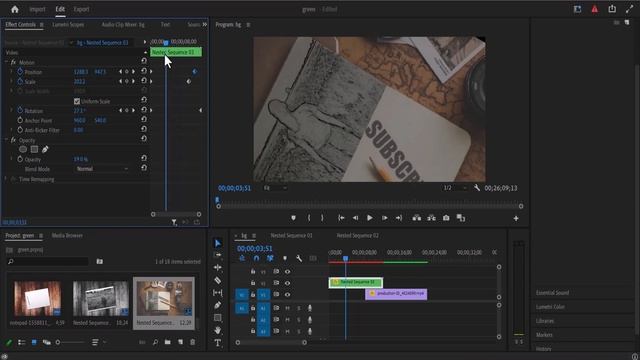
Task: Open the Workspaces icon at top right
Action: point(577,9)
